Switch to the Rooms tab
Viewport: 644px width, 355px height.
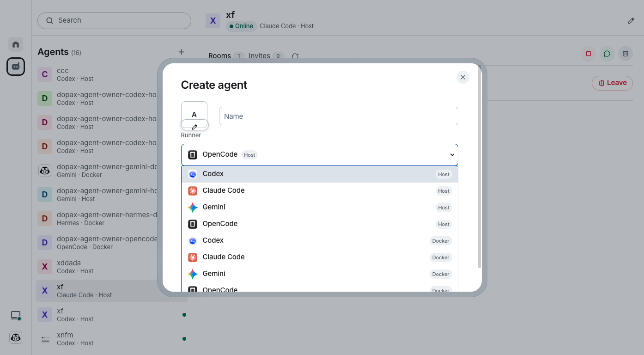(226, 56)
